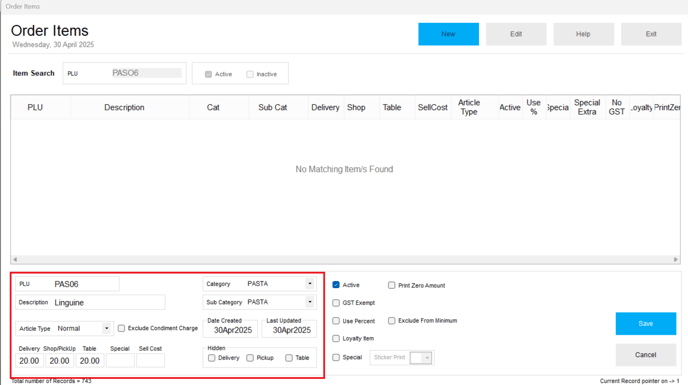Open the Sub Category dropdown
This screenshot has height=385, width=688.
pyautogui.click(x=310, y=302)
